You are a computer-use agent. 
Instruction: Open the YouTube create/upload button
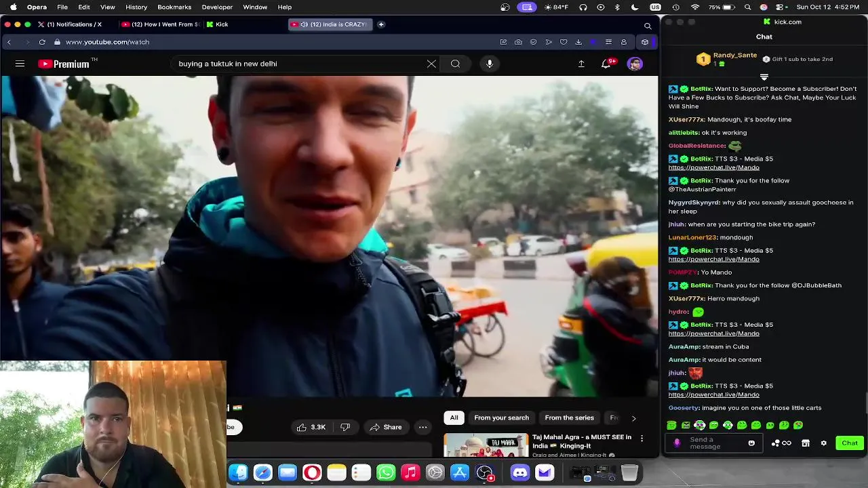[x=581, y=64]
